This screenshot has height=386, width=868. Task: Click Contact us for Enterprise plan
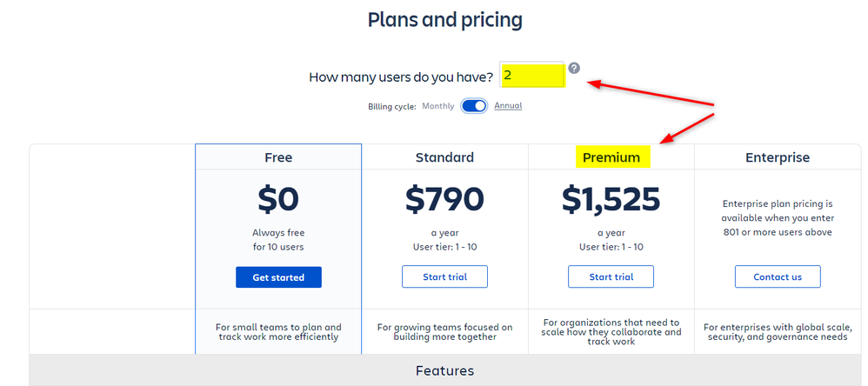[x=778, y=276]
